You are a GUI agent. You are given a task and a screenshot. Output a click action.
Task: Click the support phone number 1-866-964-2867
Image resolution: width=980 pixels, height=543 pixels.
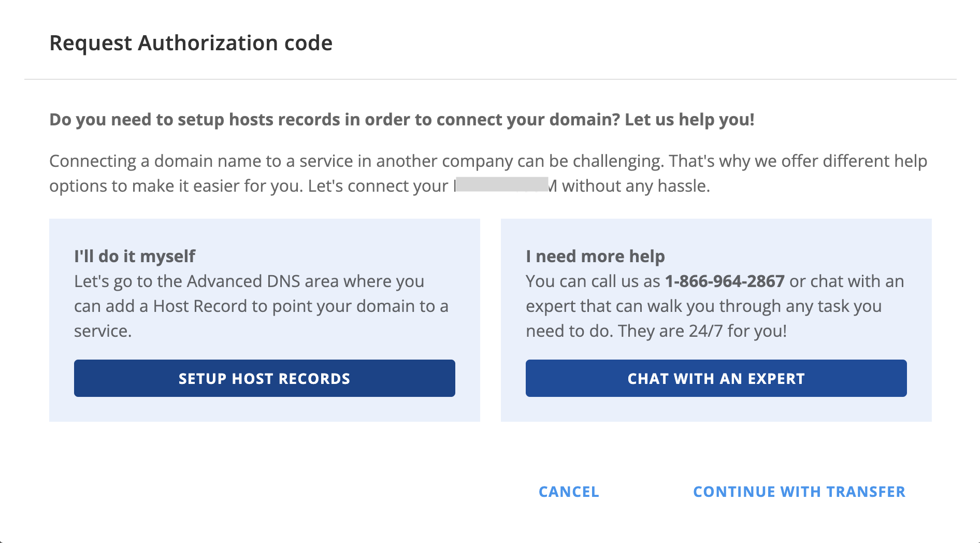coord(724,281)
